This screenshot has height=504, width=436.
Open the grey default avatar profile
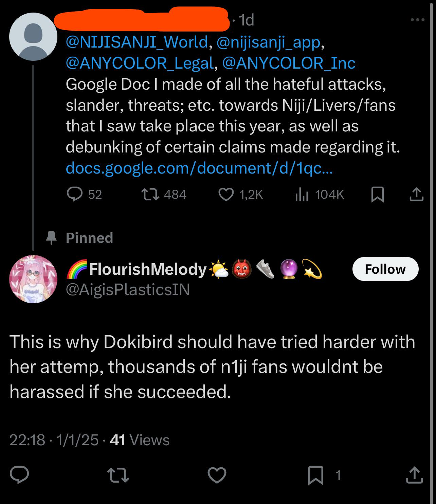point(33,36)
